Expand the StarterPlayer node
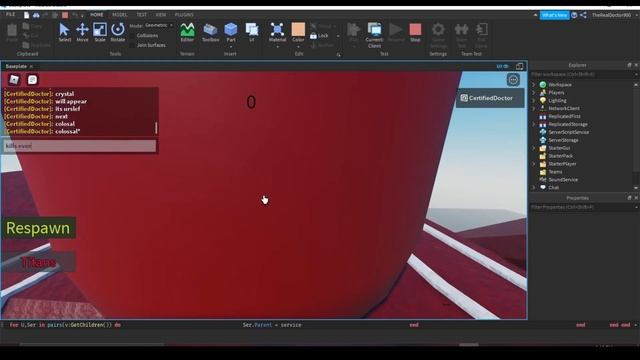This screenshot has height=360, width=640. (x=534, y=164)
